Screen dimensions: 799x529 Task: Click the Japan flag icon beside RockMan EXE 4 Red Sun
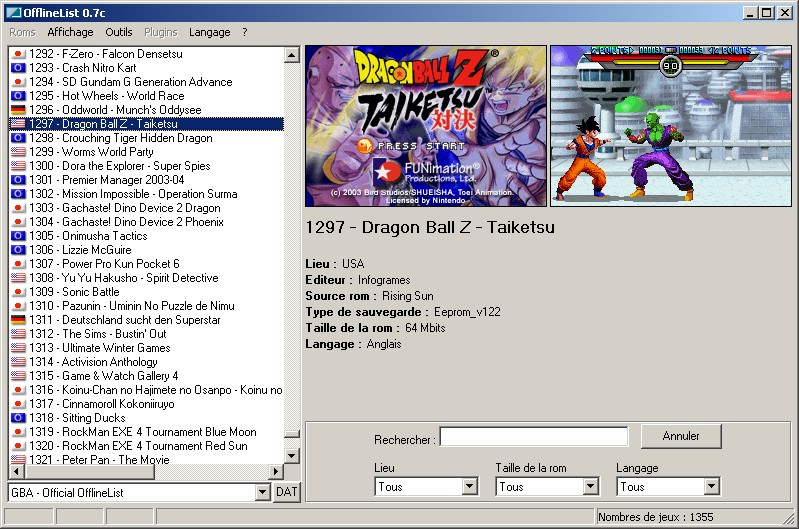(18, 446)
